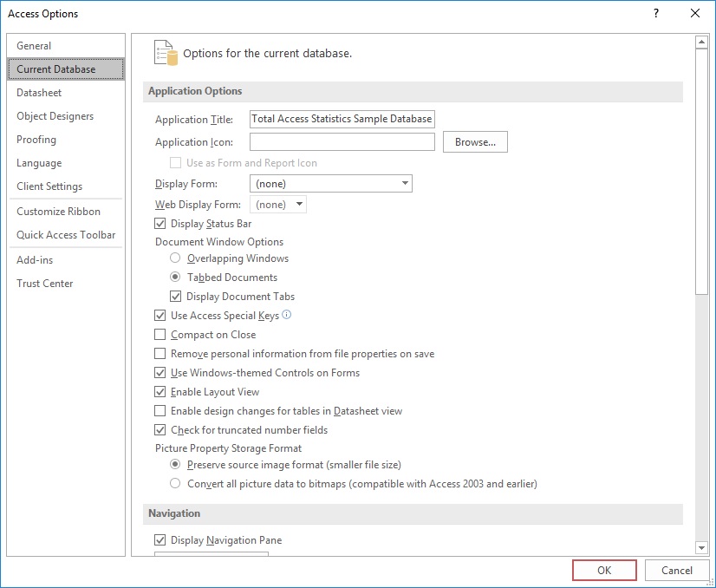Screen dimensions: 716x588
Task: Click the info icon beside Use Access Special Keys
Action: pyautogui.click(x=286, y=315)
